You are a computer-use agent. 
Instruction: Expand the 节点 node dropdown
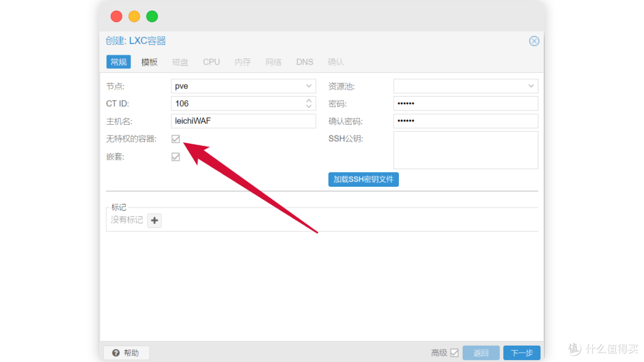coord(309,86)
